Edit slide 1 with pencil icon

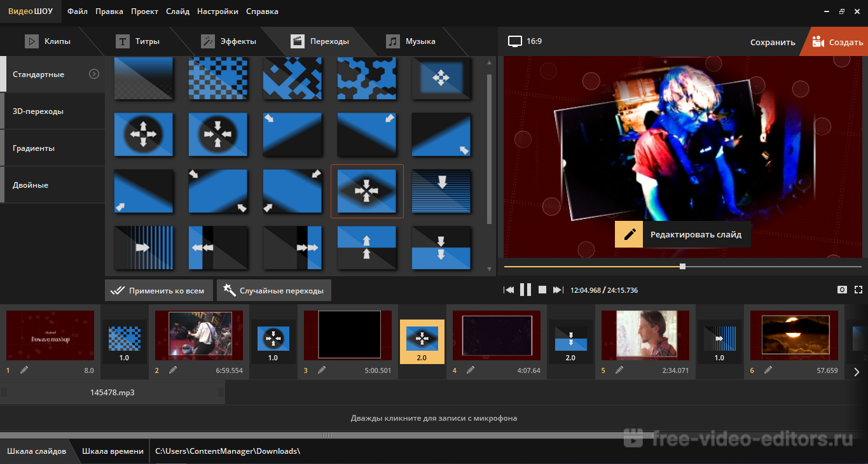(x=24, y=370)
